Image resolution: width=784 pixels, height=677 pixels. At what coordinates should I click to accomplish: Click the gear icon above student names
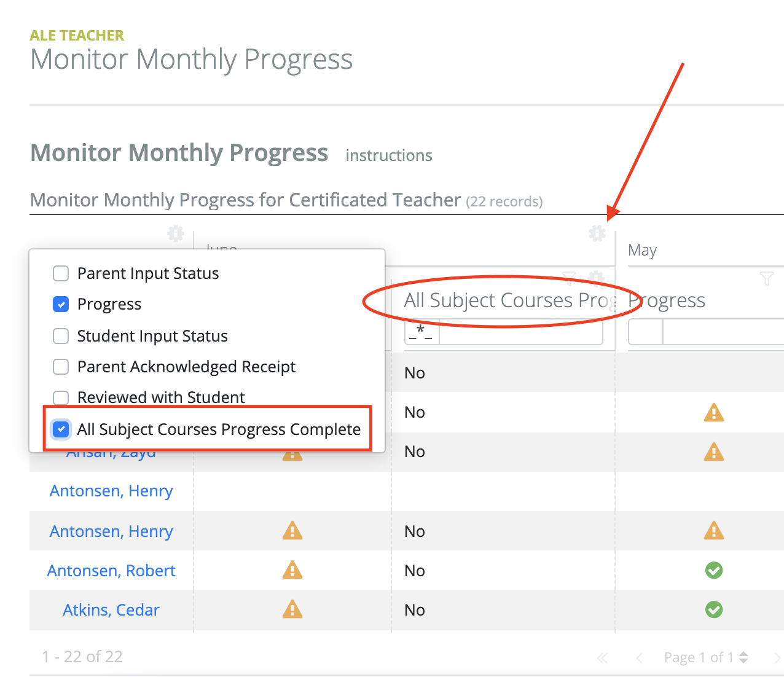176,233
